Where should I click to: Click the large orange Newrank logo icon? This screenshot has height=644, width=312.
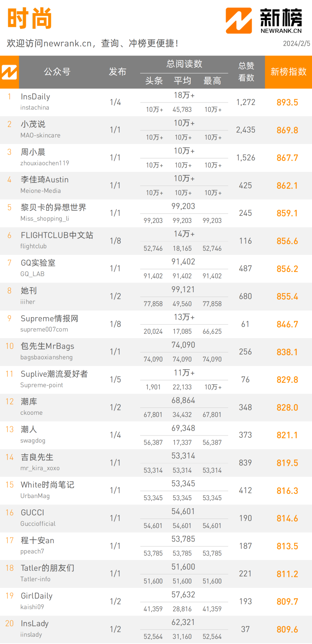(x=239, y=21)
